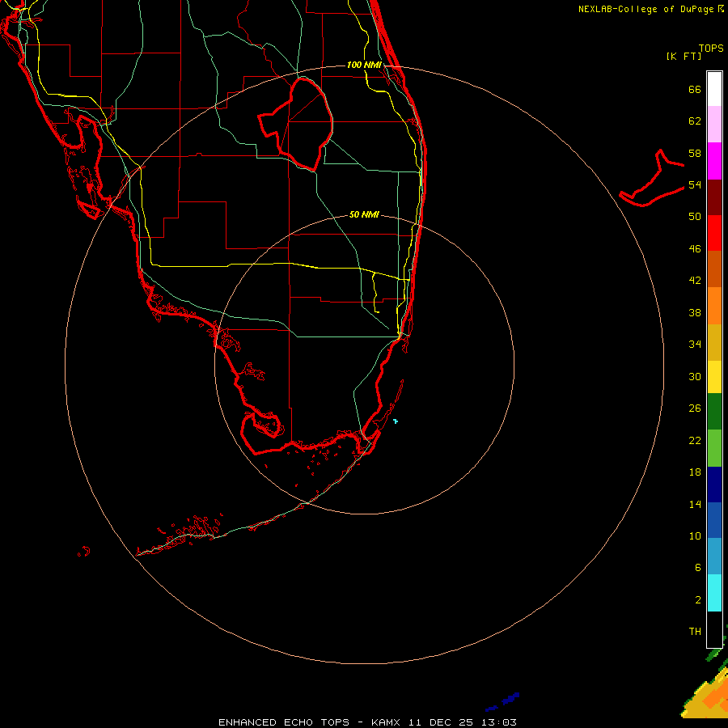Click the "50 NMI" range ring label
728x728 pixels.
(x=364, y=214)
